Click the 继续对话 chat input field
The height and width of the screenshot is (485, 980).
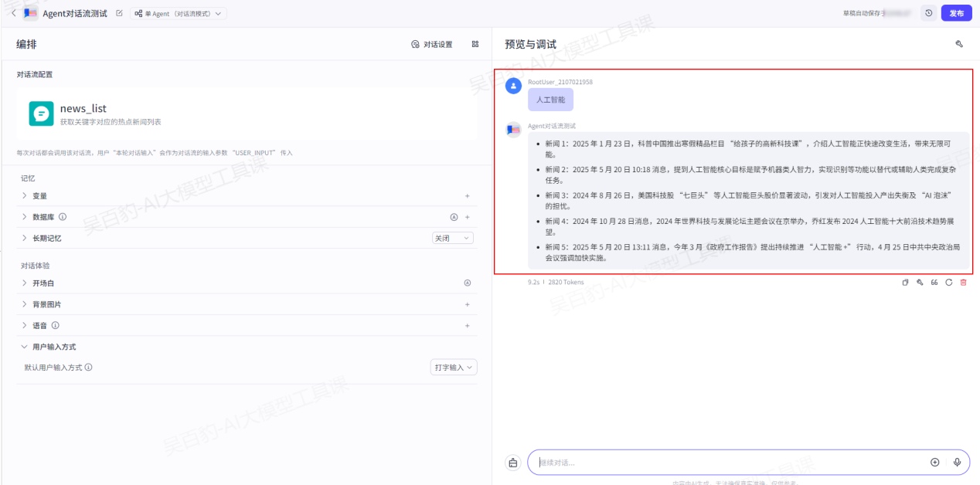pyautogui.click(x=726, y=463)
